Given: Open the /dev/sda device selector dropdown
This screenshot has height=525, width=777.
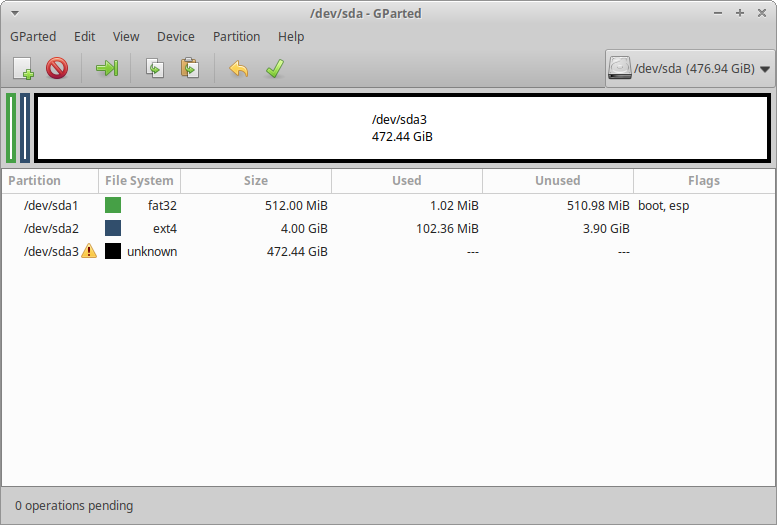Looking at the screenshot, I should [689, 68].
